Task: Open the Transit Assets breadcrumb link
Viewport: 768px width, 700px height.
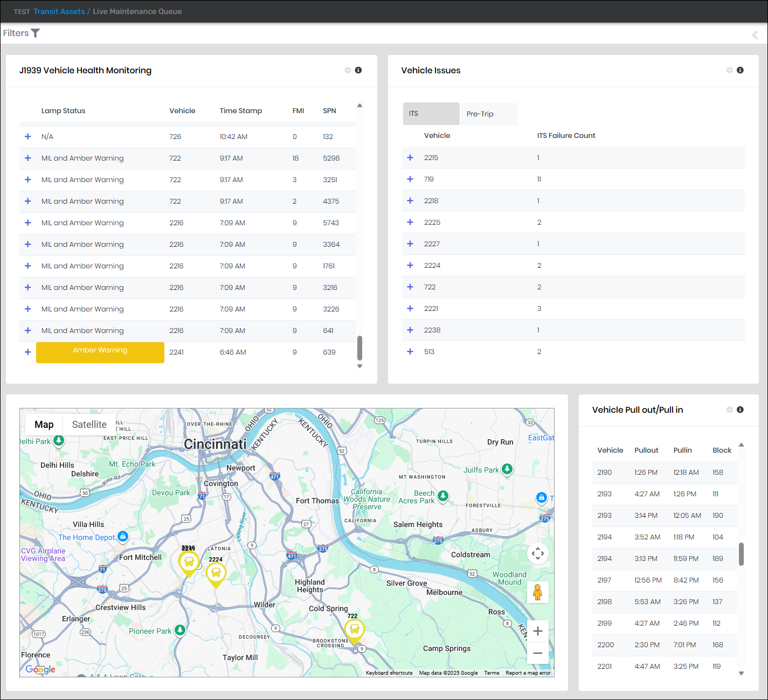Action: tap(59, 12)
